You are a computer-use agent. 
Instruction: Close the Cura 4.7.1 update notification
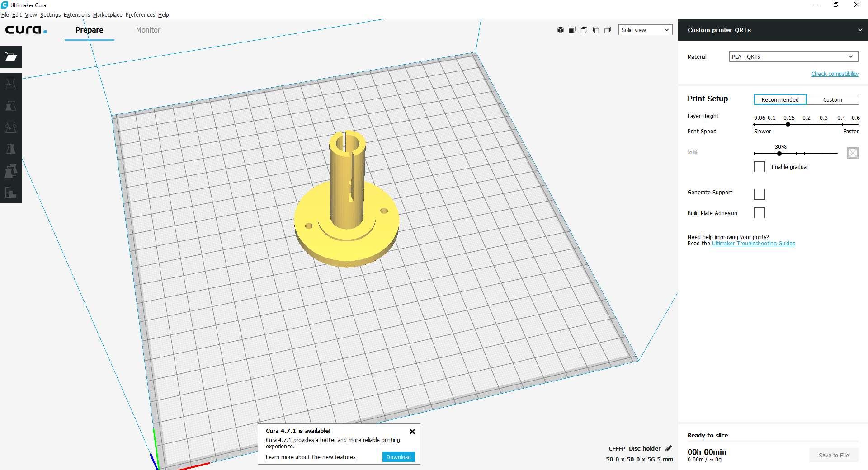pyautogui.click(x=412, y=432)
